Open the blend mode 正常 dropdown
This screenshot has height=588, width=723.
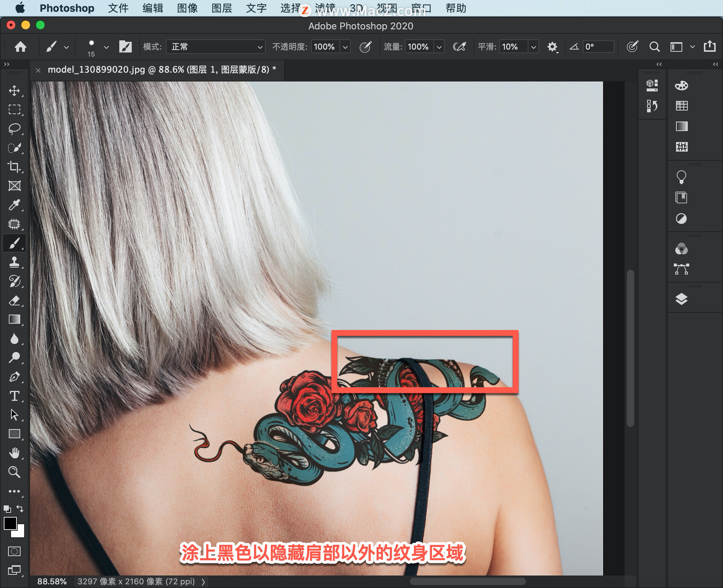tap(215, 47)
